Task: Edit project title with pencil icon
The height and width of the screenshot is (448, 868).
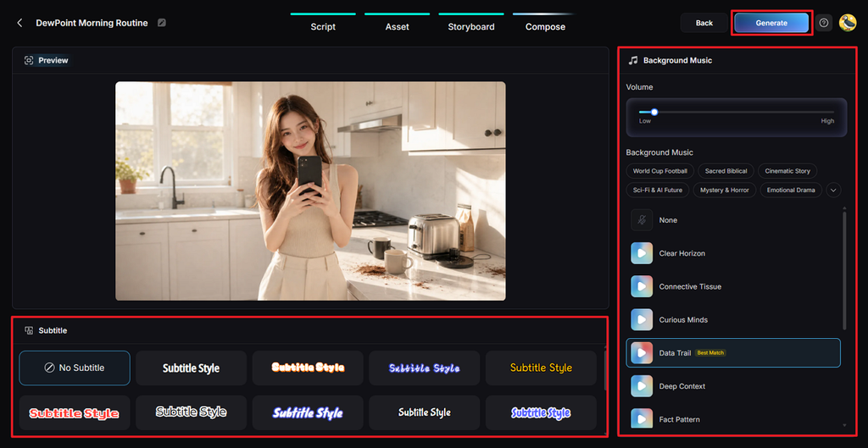Action: (x=161, y=23)
